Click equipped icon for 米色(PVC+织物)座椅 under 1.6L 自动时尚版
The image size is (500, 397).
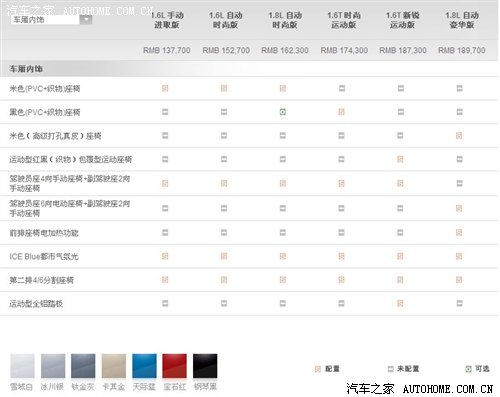pos(224,88)
